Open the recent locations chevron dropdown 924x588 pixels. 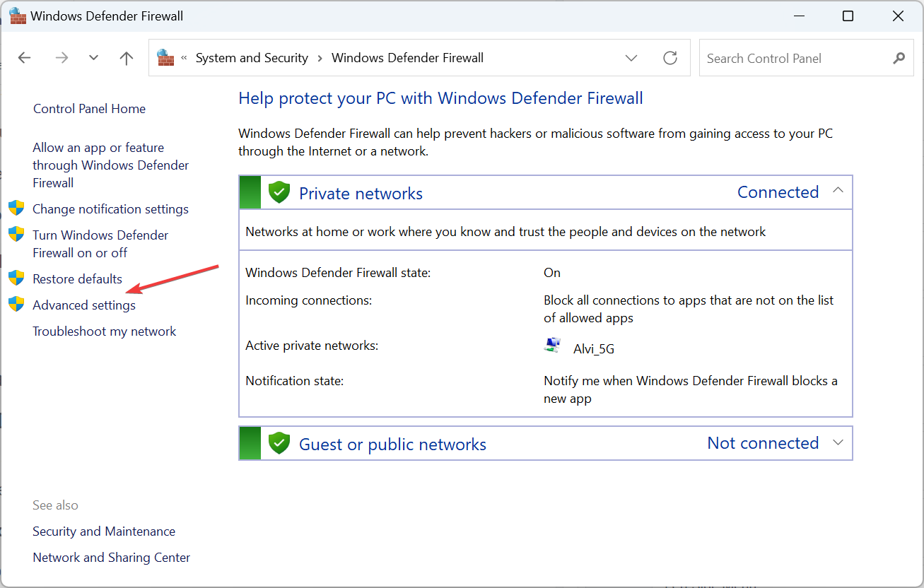coord(93,57)
